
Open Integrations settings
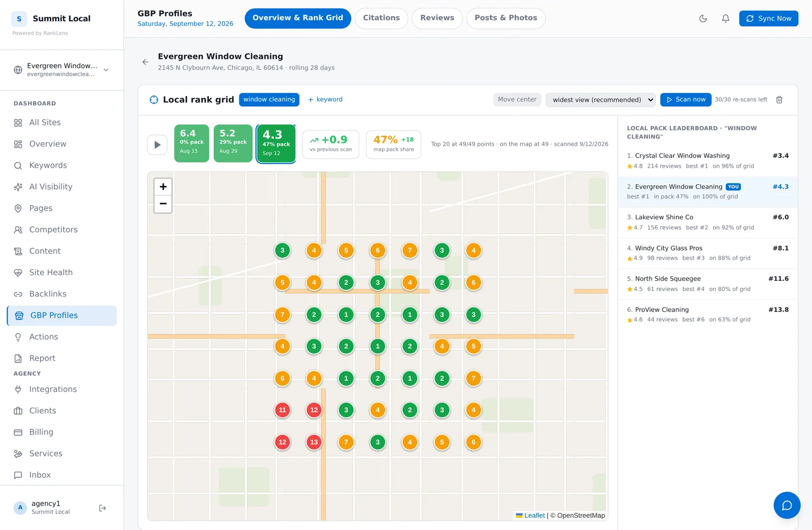pyautogui.click(x=62, y=389)
